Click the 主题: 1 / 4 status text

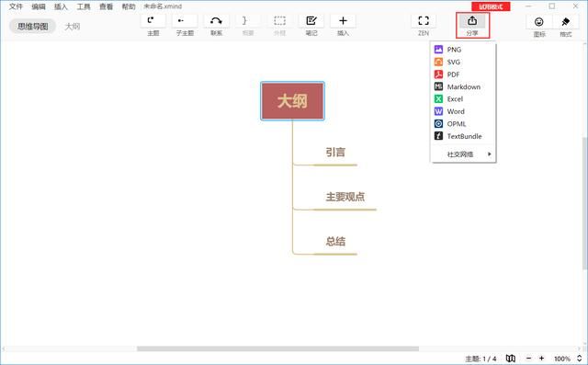coord(481,359)
